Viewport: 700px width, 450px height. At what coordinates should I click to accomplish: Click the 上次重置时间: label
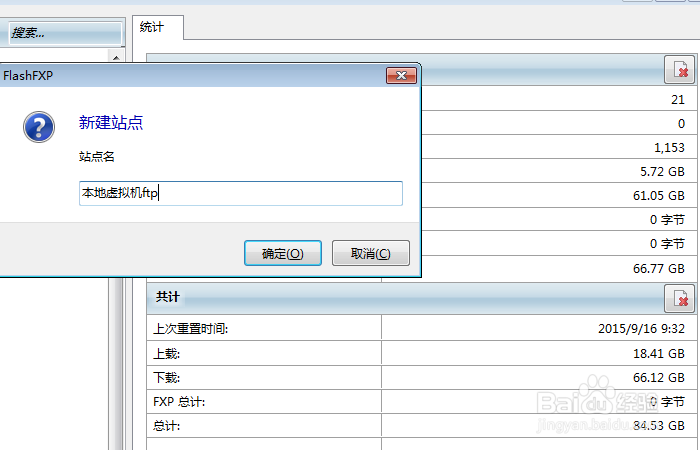pyautogui.click(x=191, y=329)
